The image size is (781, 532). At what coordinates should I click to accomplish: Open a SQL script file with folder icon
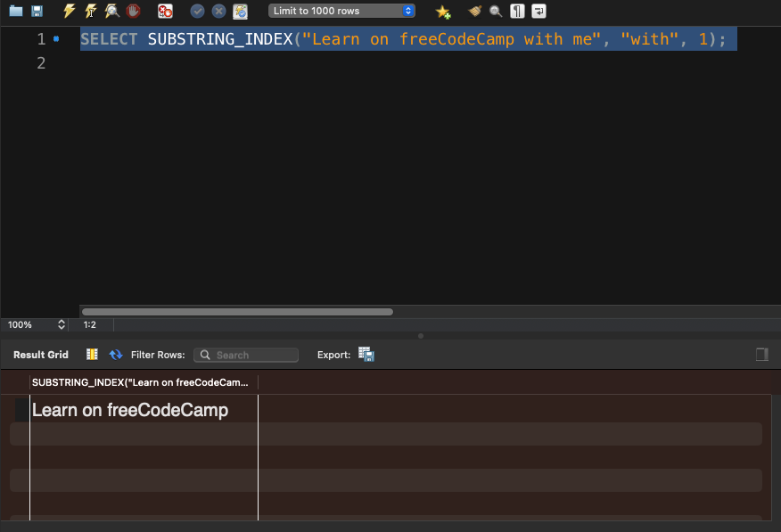click(x=15, y=12)
